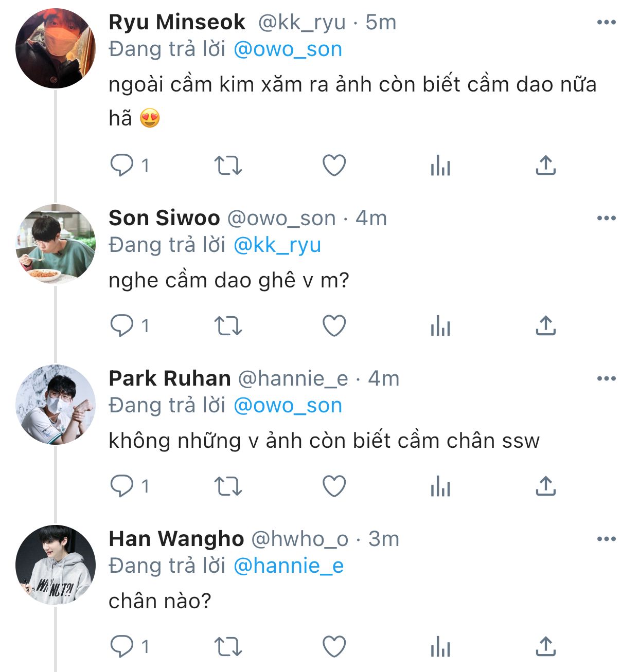Image resolution: width=639 pixels, height=672 pixels.
Task: Like Han Wangho's tweet
Action: point(334,647)
